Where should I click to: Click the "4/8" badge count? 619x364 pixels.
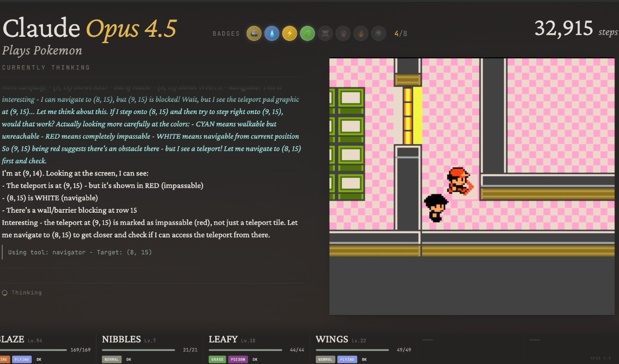coord(401,34)
